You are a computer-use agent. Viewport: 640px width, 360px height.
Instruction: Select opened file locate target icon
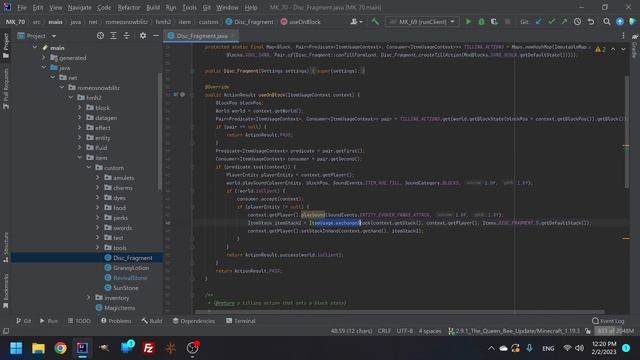100,36
